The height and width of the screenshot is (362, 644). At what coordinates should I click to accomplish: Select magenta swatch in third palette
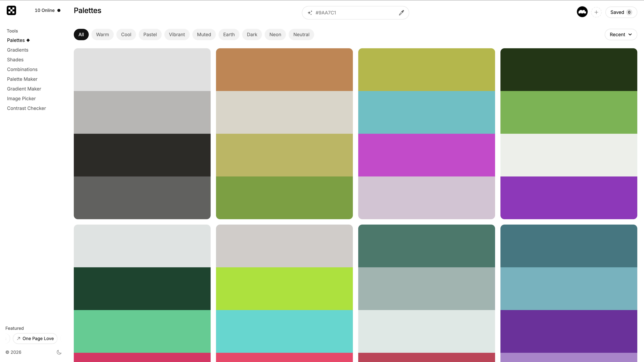(x=426, y=155)
